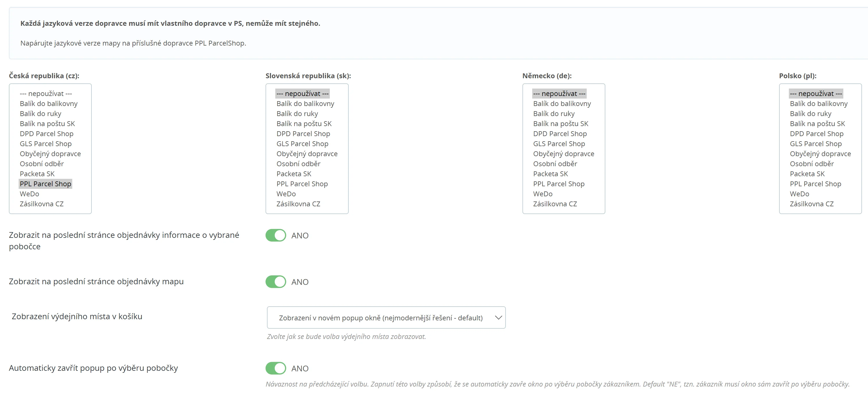Select Packeta SK in Slovenská republika list
868x394 pixels.
pos(294,174)
